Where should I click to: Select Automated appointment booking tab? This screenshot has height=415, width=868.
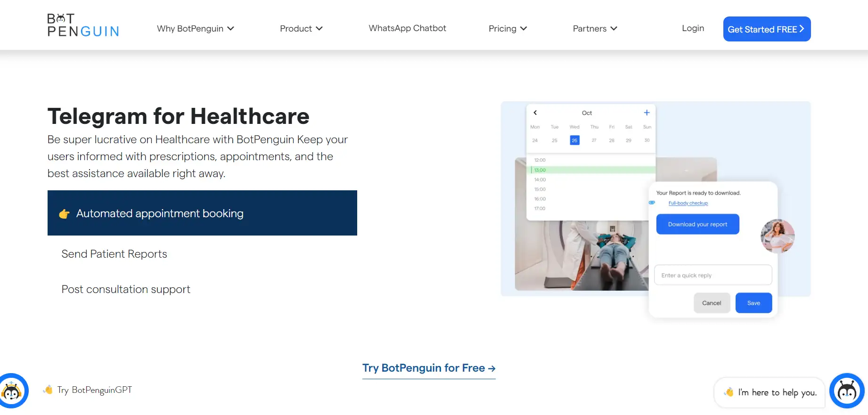[202, 213]
